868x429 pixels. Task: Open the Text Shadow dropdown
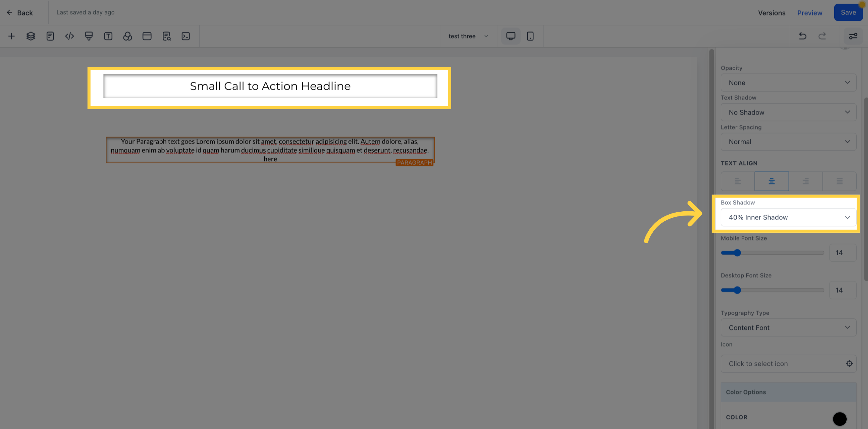(788, 112)
